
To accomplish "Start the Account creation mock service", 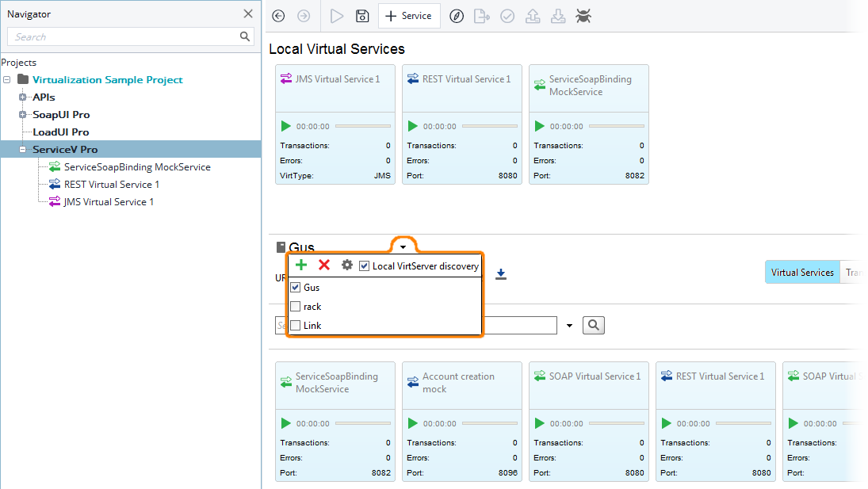I will click(x=412, y=423).
